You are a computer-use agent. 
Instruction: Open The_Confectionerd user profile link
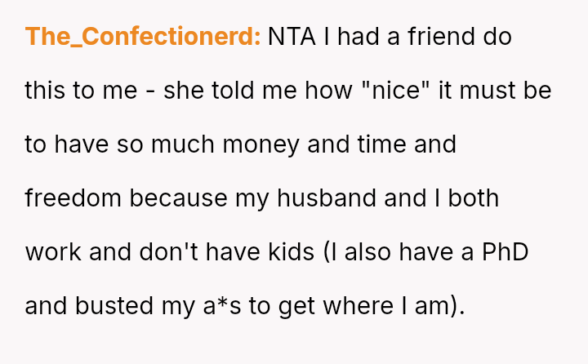143,37
